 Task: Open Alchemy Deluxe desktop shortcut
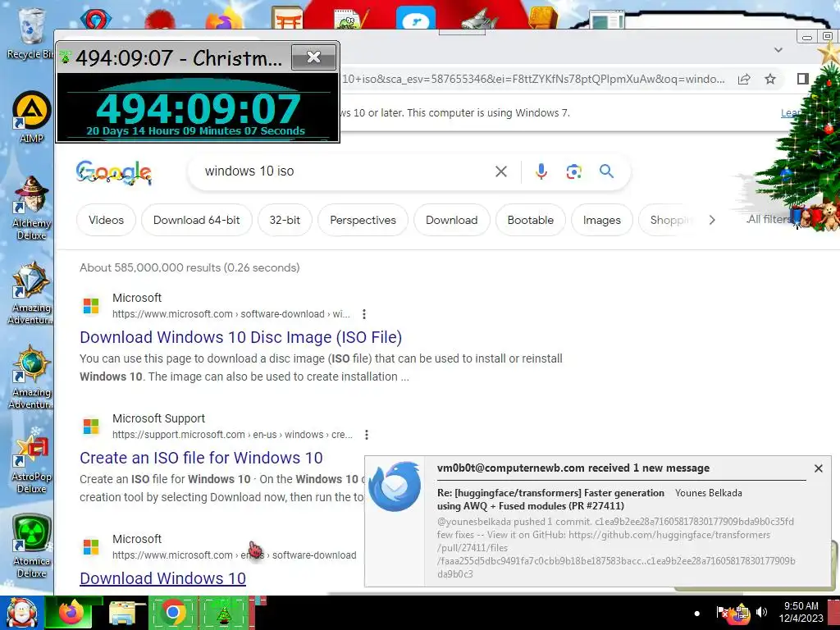point(31,208)
